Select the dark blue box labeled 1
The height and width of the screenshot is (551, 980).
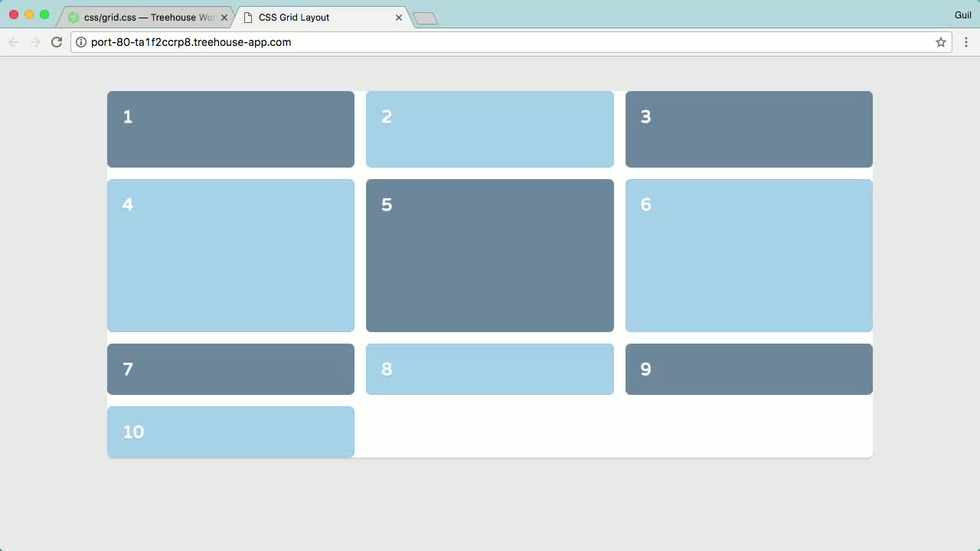tap(230, 129)
